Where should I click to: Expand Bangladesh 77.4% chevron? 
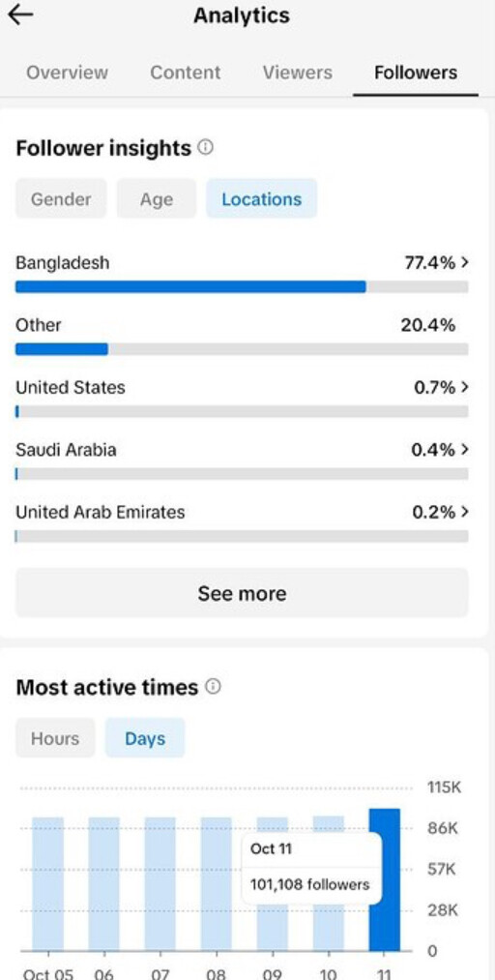[464, 262]
